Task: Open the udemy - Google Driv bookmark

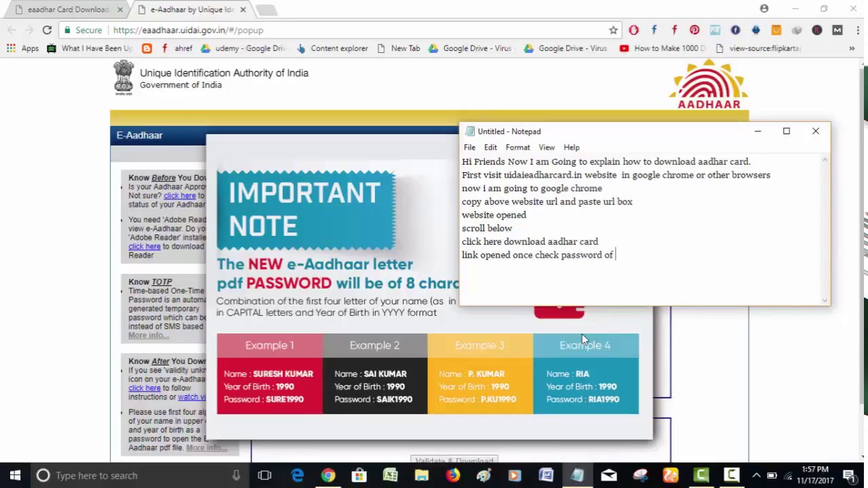Action: pyautogui.click(x=244, y=48)
